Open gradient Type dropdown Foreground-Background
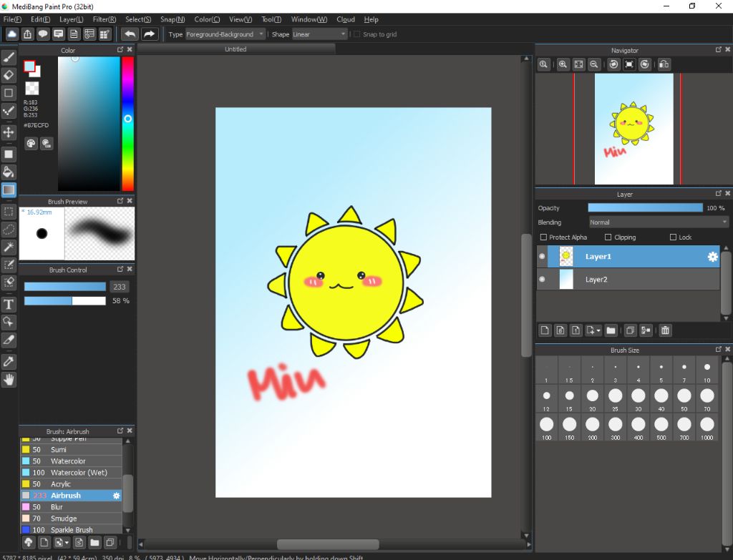This screenshot has width=733, height=560. point(225,34)
